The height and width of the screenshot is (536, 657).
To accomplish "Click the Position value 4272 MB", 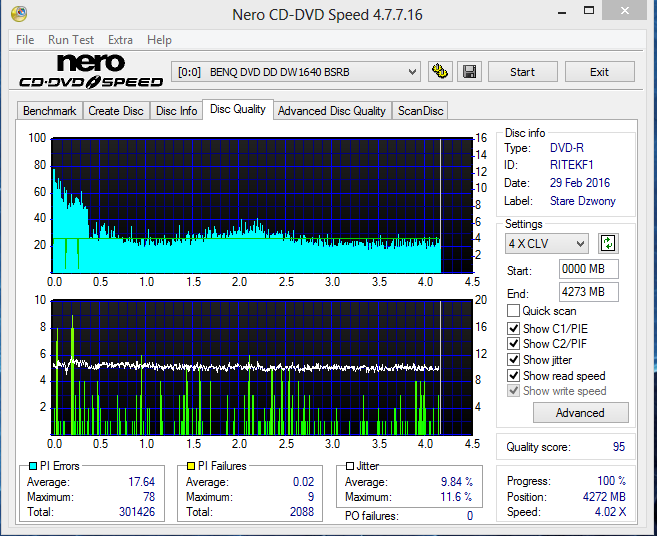I will (x=604, y=497).
